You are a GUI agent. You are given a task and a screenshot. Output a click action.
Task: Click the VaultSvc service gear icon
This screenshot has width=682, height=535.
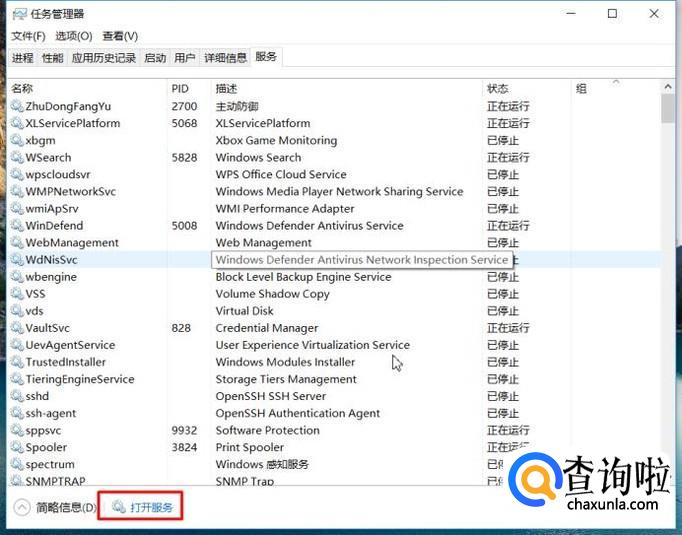pos(17,328)
